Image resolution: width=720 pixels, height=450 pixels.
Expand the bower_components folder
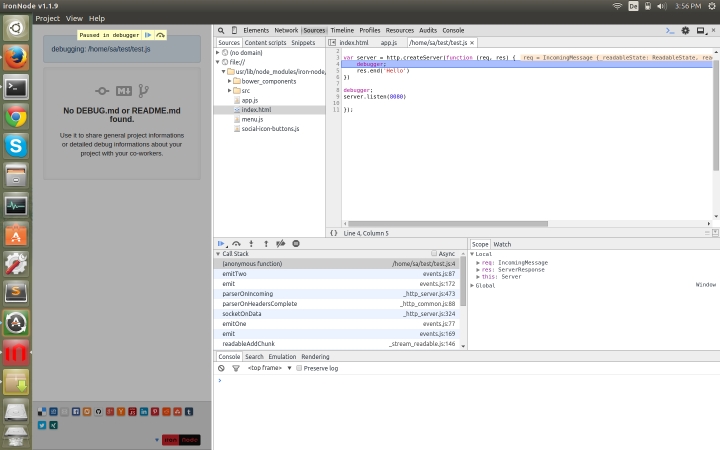pos(230,81)
